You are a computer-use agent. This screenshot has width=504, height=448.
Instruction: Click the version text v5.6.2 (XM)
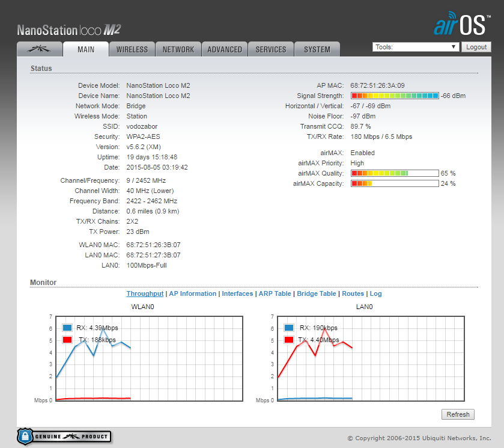[144, 147]
